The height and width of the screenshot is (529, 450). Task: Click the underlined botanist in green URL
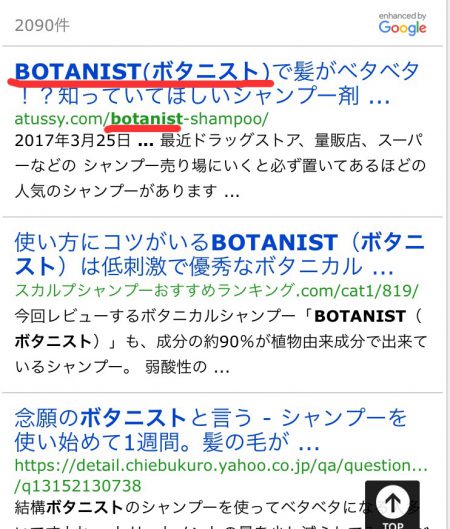[x=147, y=119]
